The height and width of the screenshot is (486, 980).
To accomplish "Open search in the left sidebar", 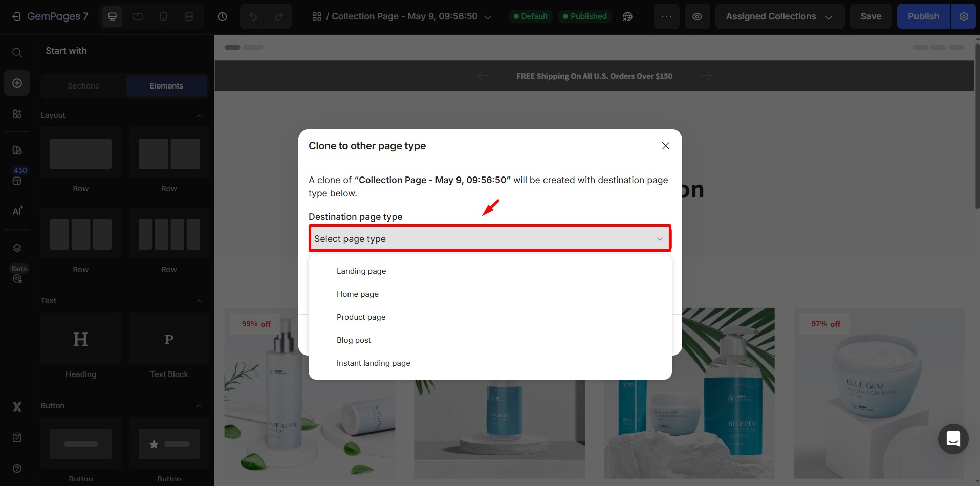I will coord(17,52).
